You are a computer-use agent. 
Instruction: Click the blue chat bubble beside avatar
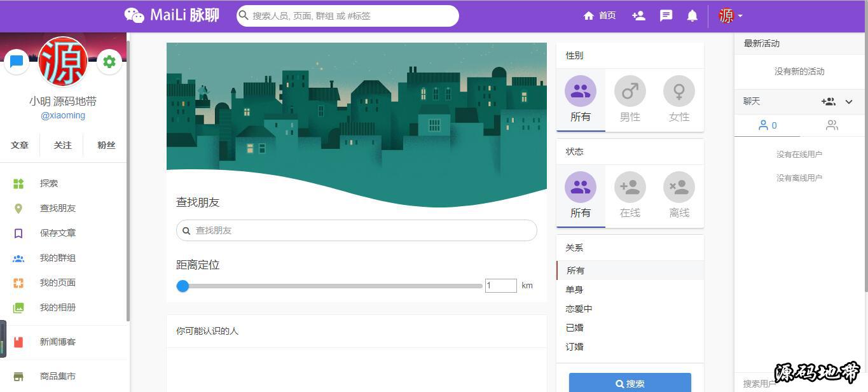(17, 62)
